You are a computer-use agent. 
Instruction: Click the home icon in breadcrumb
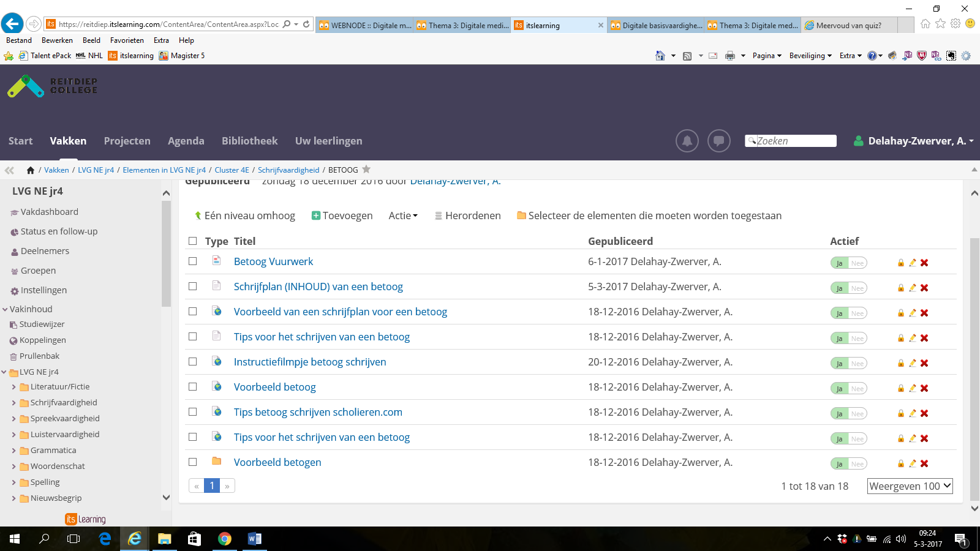(30, 170)
